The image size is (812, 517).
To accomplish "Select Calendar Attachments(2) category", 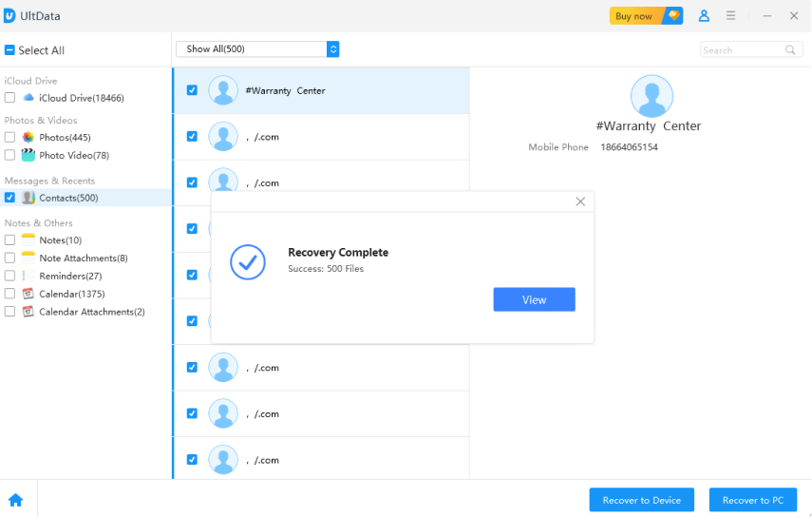I will (x=91, y=312).
